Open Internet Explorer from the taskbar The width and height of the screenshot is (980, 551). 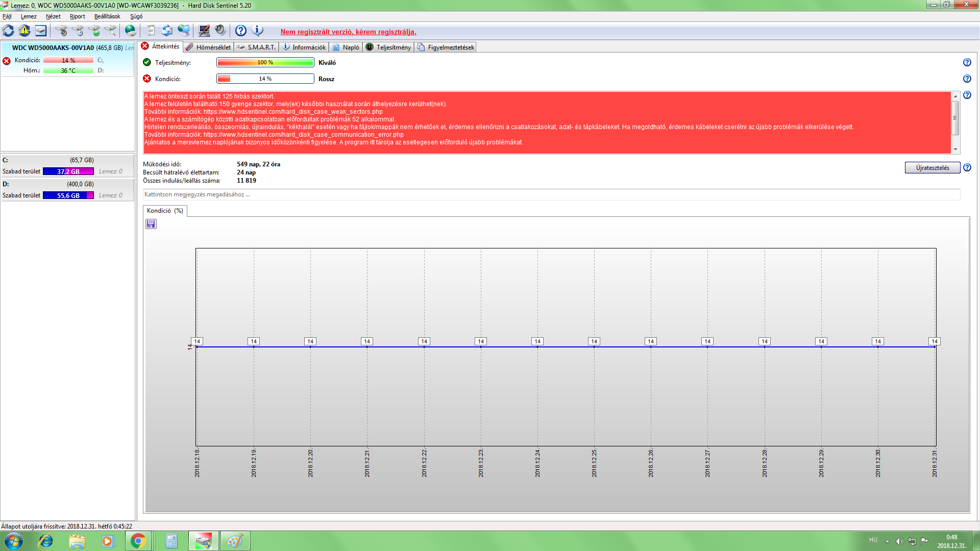(46, 541)
